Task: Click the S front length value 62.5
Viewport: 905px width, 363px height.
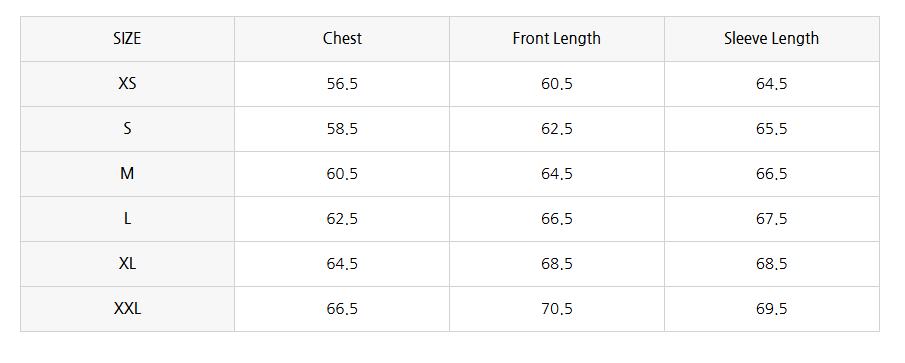Action: coord(557,129)
